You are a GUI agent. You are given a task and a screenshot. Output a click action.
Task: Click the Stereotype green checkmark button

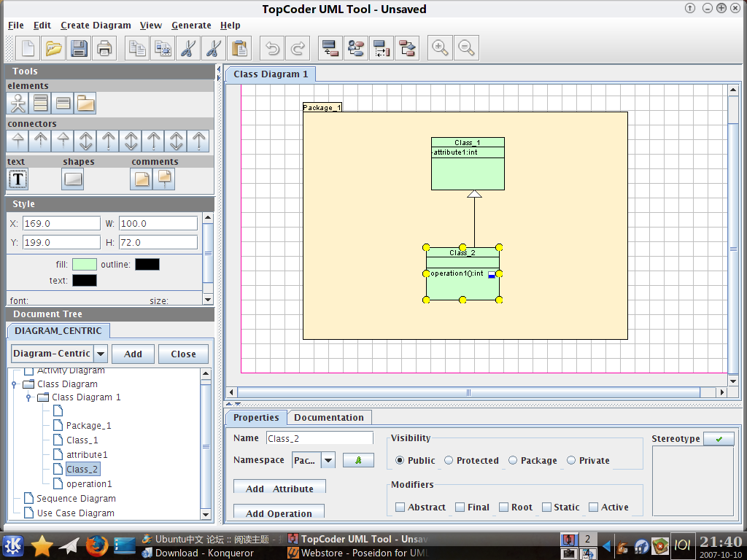(x=719, y=438)
